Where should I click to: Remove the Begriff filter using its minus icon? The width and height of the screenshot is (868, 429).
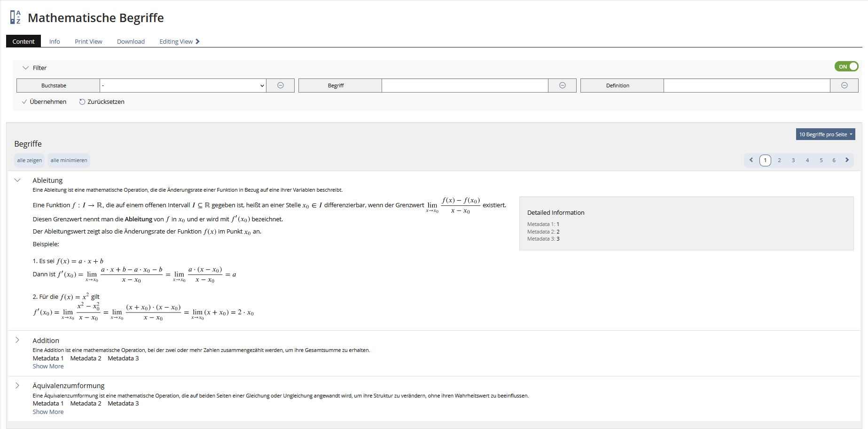[562, 86]
